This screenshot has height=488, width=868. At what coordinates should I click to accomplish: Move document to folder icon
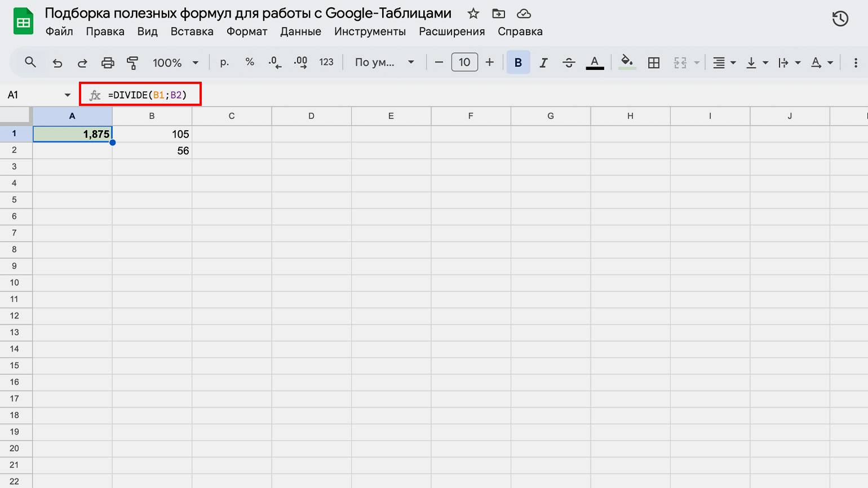pos(498,14)
